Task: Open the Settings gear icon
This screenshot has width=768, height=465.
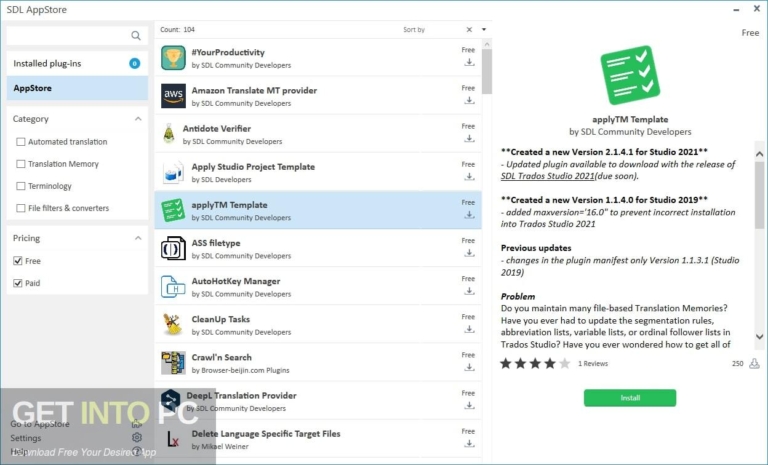Action: 137,437
